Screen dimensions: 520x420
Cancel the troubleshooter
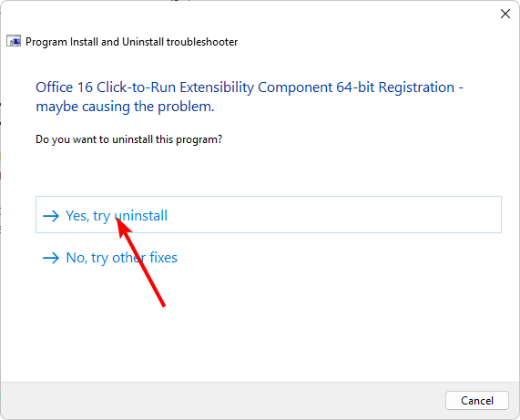point(477,401)
